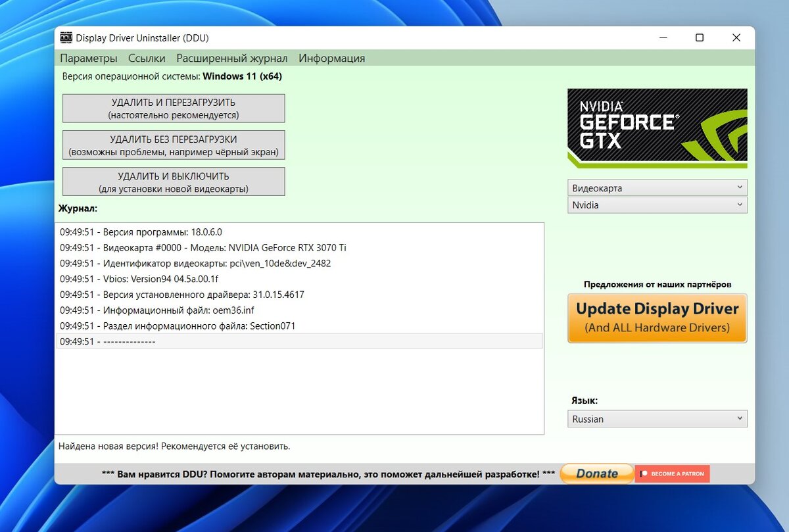The image size is (789, 532).
Task: Click УДАЛИТЬ И ВЫКЛЮЧИТЬ button
Action: (x=173, y=181)
